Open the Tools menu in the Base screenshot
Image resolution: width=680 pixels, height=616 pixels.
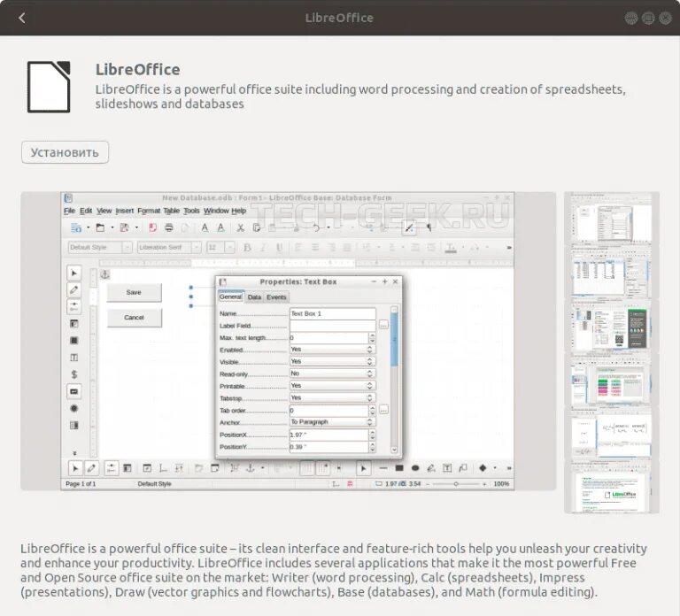pos(191,211)
